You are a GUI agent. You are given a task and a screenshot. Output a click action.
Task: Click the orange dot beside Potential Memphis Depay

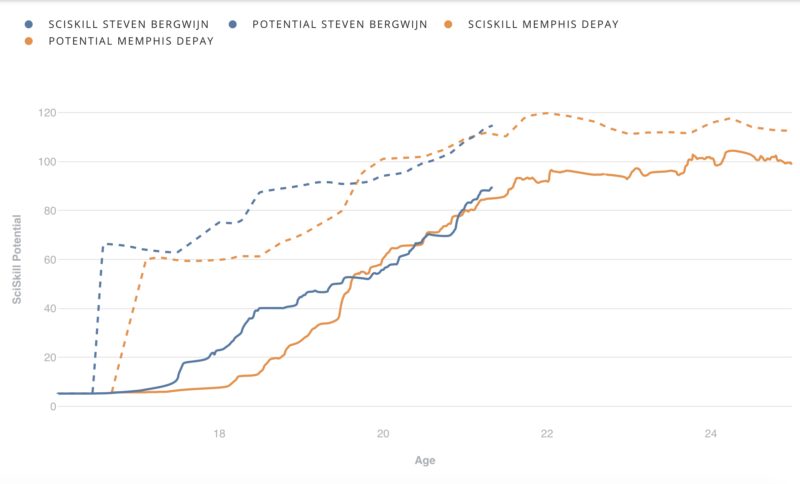click(x=29, y=41)
